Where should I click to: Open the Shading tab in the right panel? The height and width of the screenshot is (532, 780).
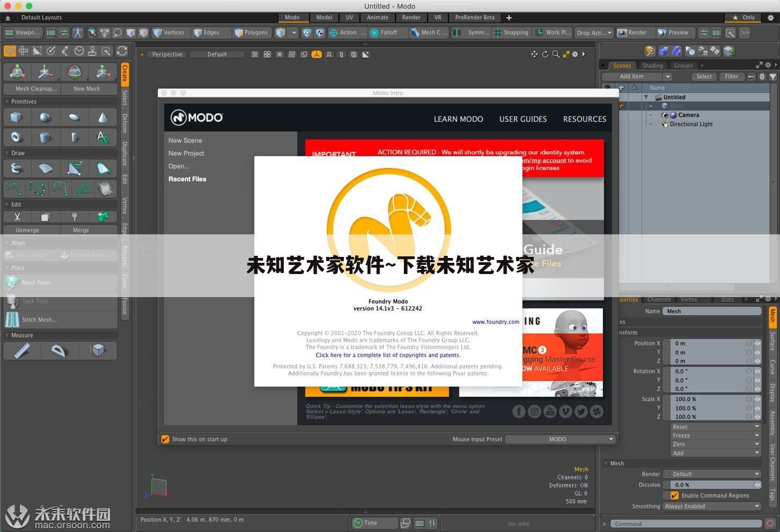pyautogui.click(x=653, y=66)
